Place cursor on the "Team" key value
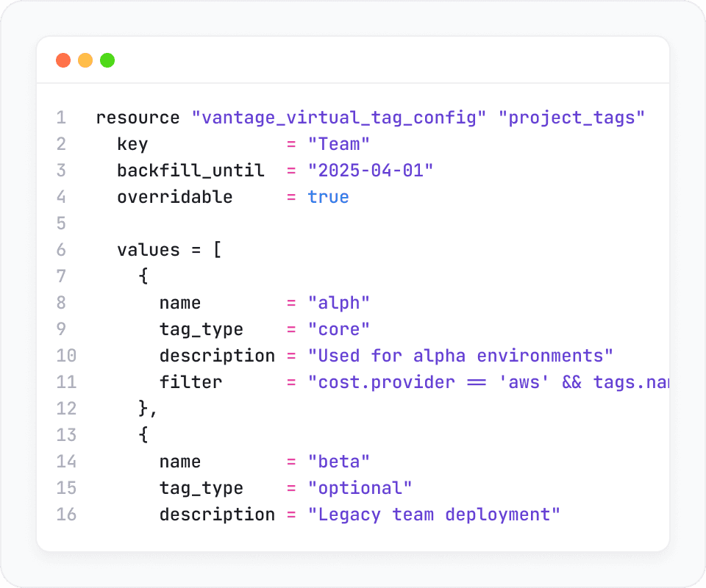Viewport: 706px width, 588px height. pyautogui.click(x=339, y=144)
